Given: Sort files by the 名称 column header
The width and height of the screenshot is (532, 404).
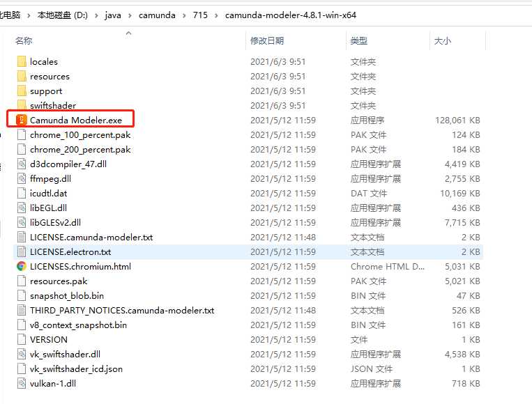Looking at the screenshot, I should tap(24, 40).
